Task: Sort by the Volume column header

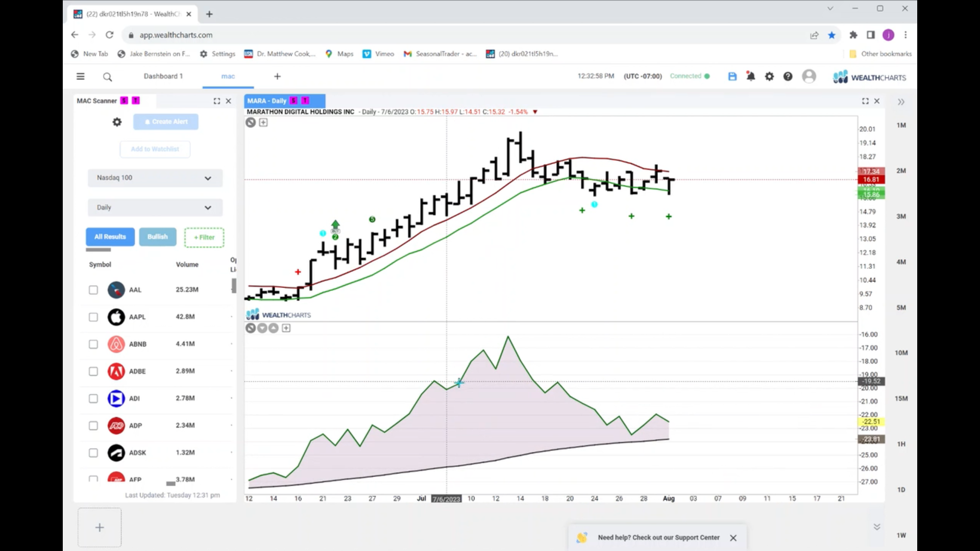Action: 187,264
